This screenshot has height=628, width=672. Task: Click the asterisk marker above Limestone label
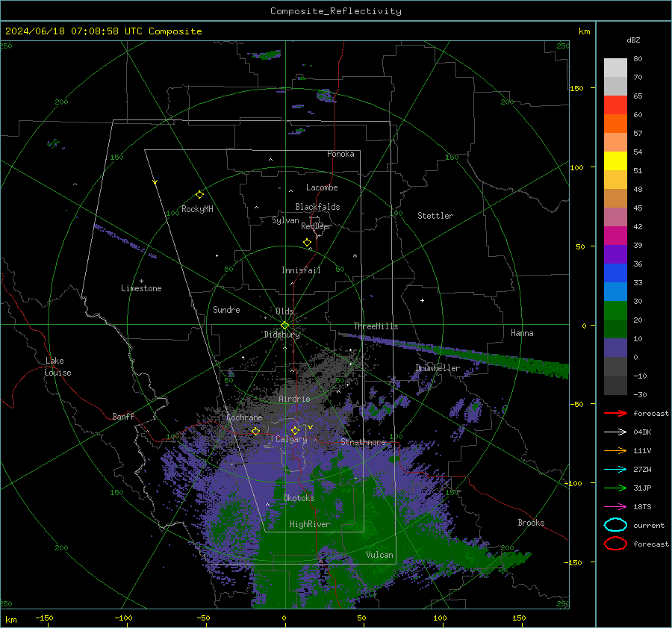[141, 282]
